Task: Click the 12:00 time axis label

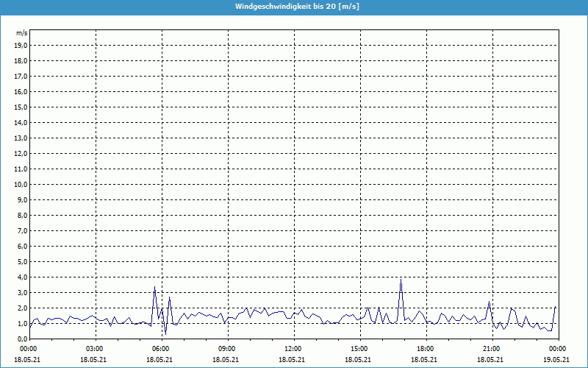Action: pos(293,348)
